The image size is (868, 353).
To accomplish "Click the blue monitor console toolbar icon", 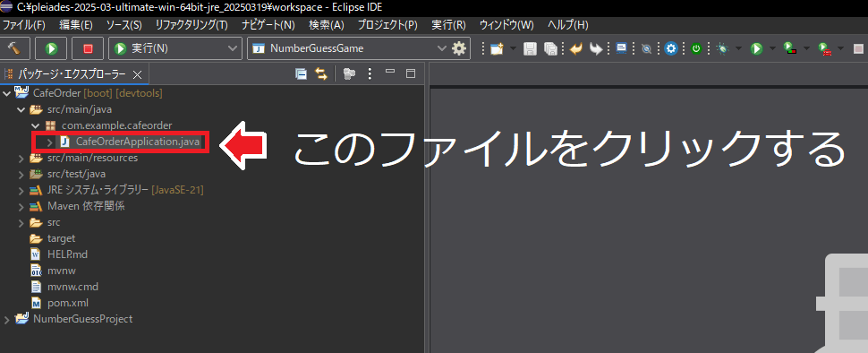I will click(x=621, y=48).
